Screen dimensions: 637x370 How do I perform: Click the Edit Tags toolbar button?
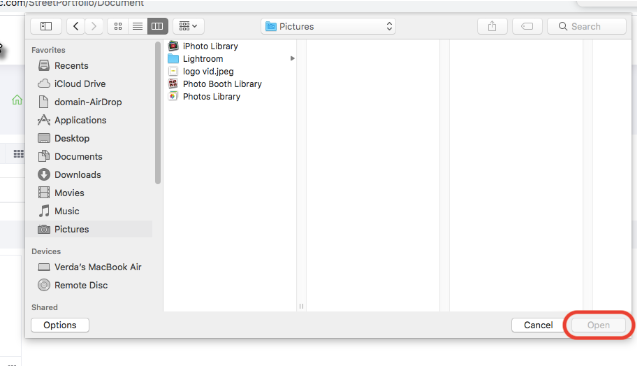[527, 26]
